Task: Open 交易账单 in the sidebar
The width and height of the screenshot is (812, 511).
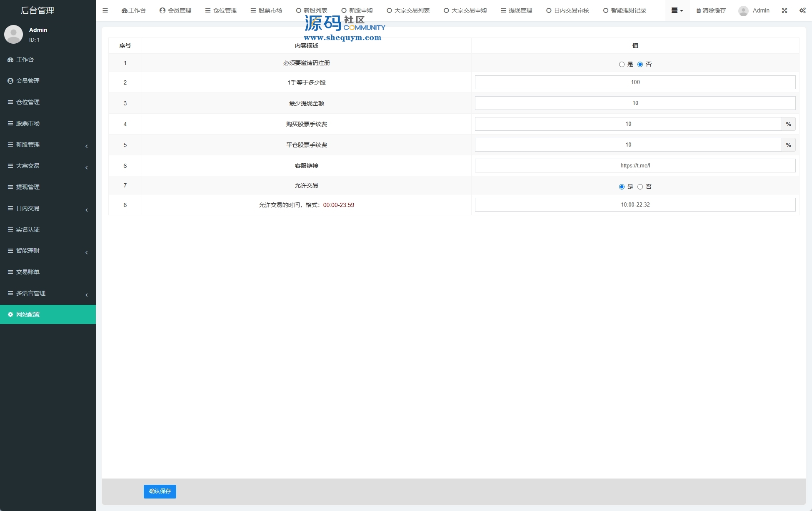Action: pos(27,272)
